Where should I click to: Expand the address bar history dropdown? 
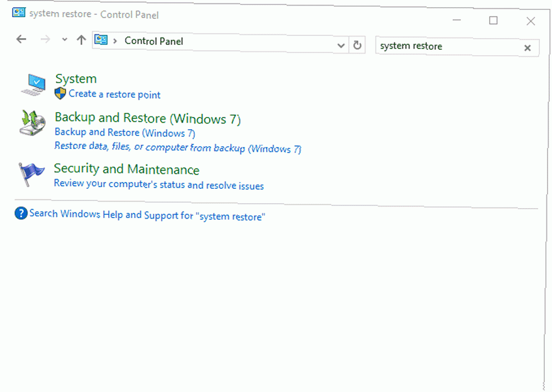pyautogui.click(x=341, y=45)
